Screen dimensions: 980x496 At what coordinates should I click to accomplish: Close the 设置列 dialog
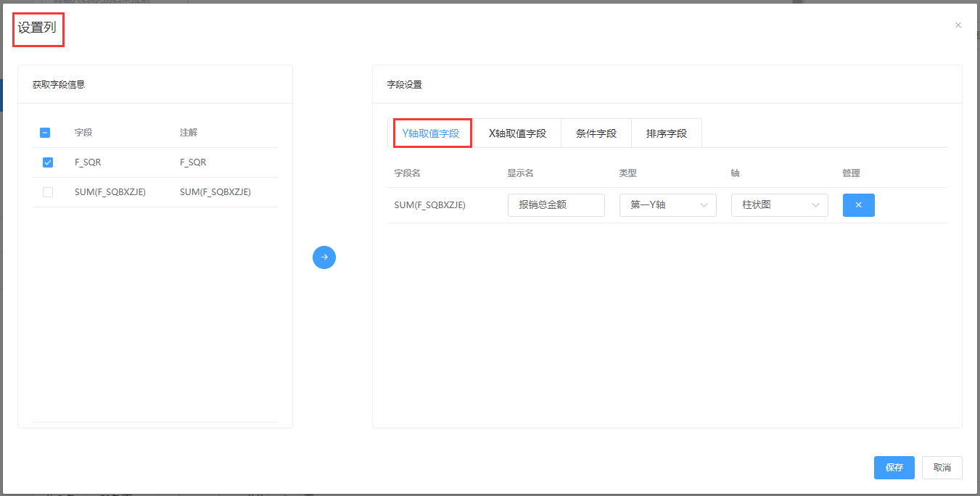(x=958, y=25)
